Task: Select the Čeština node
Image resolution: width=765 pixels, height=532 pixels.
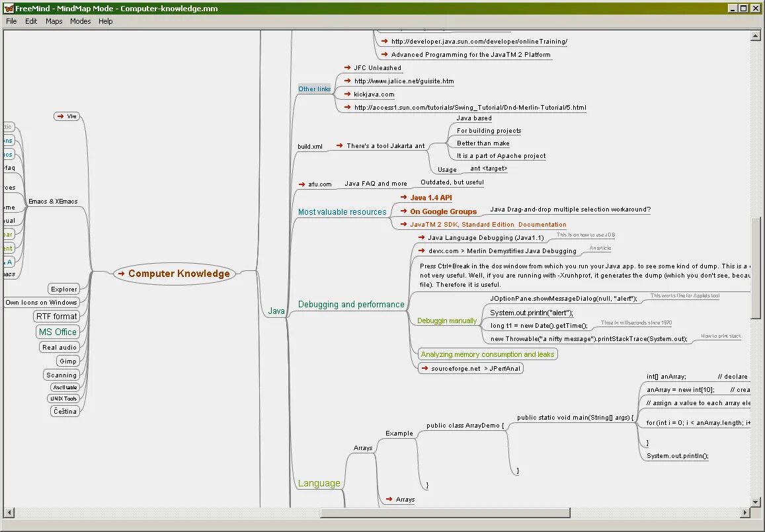Action: click(x=65, y=411)
